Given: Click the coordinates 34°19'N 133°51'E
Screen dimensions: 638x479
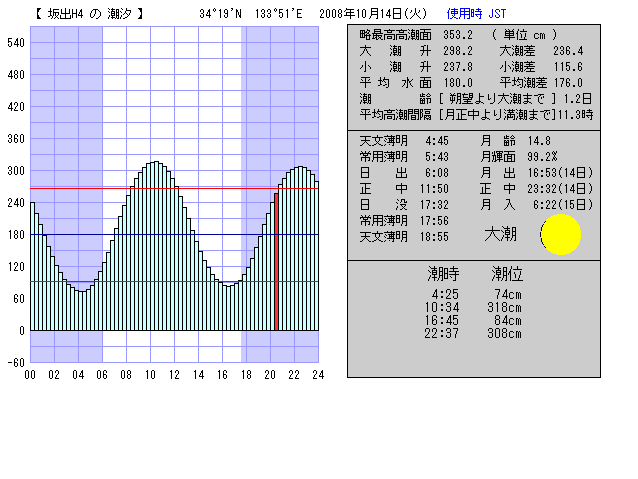Looking at the screenshot, I should click(251, 14).
